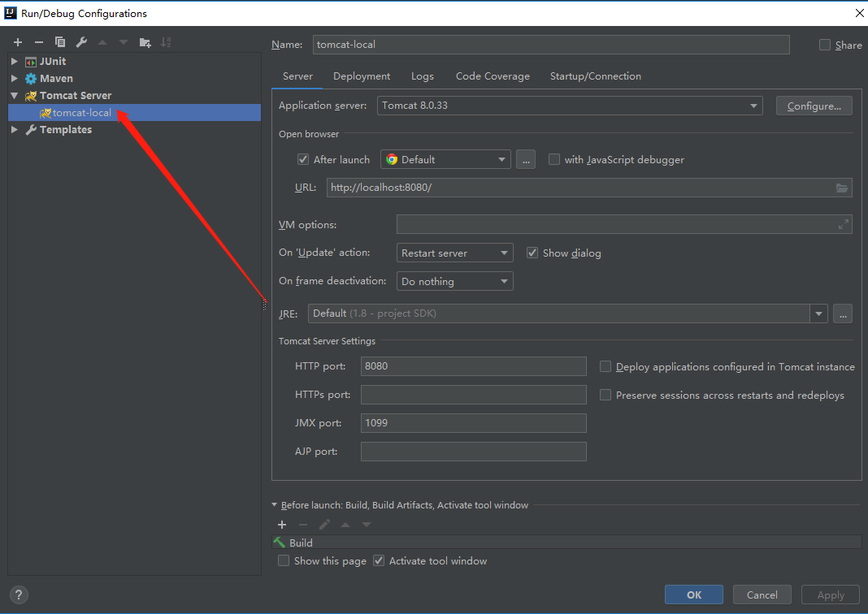This screenshot has width=868, height=614.
Task: Collapse the Before launch section
Action: (x=275, y=504)
